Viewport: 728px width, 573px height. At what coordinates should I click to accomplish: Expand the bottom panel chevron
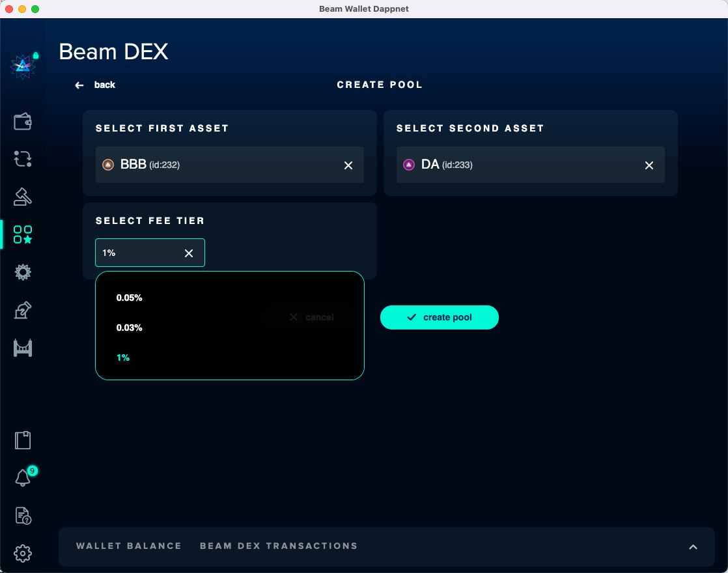[x=693, y=547]
